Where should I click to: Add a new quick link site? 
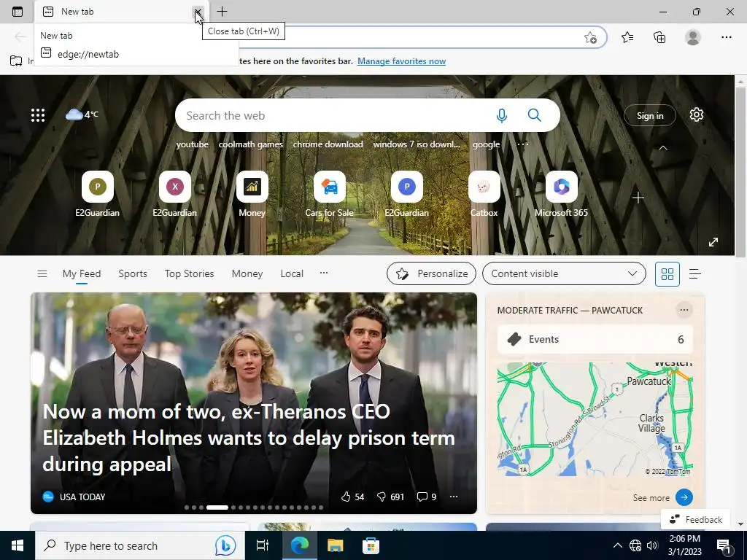[x=638, y=198]
